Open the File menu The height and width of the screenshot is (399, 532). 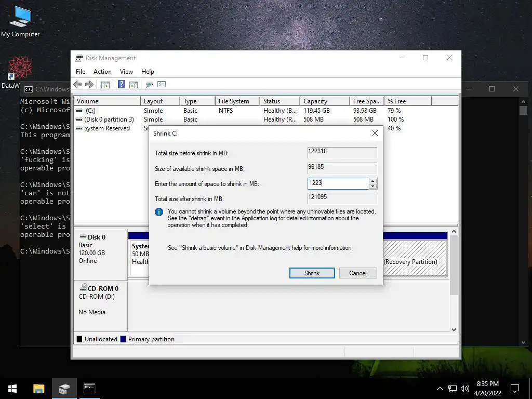pyautogui.click(x=81, y=72)
